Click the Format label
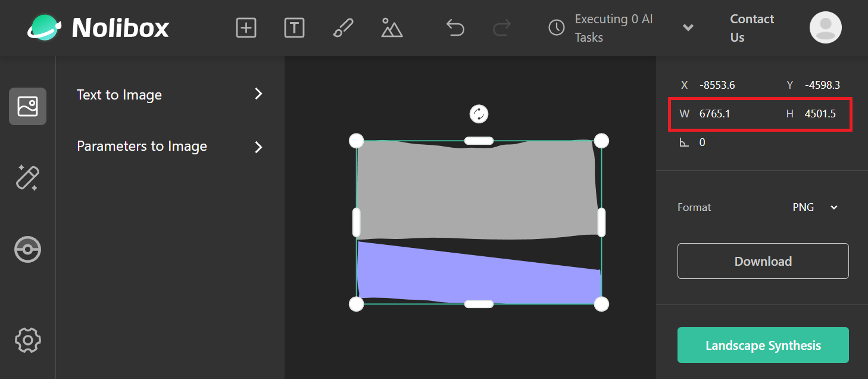Viewport: 868px width, 379px height. point(694,207)
